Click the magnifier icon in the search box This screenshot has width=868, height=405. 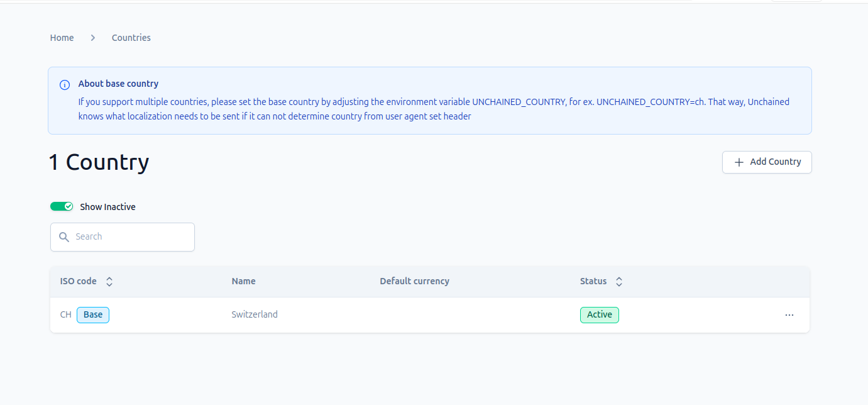point(63,237)
